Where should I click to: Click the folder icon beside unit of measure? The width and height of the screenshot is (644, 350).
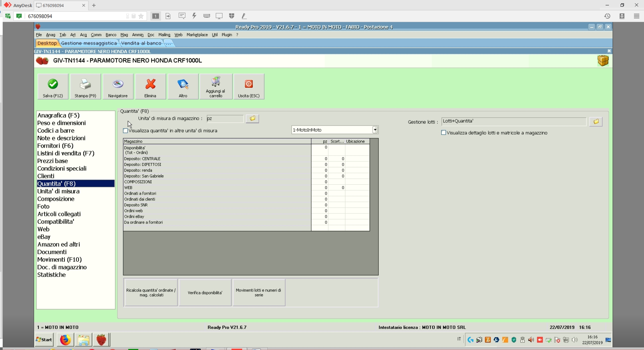(x=253, y=119)
